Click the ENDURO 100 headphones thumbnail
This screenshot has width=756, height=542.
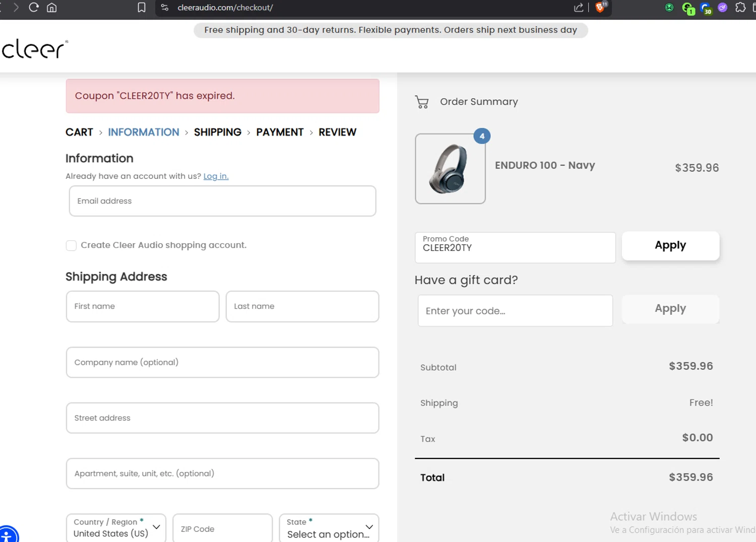[450, 169]
